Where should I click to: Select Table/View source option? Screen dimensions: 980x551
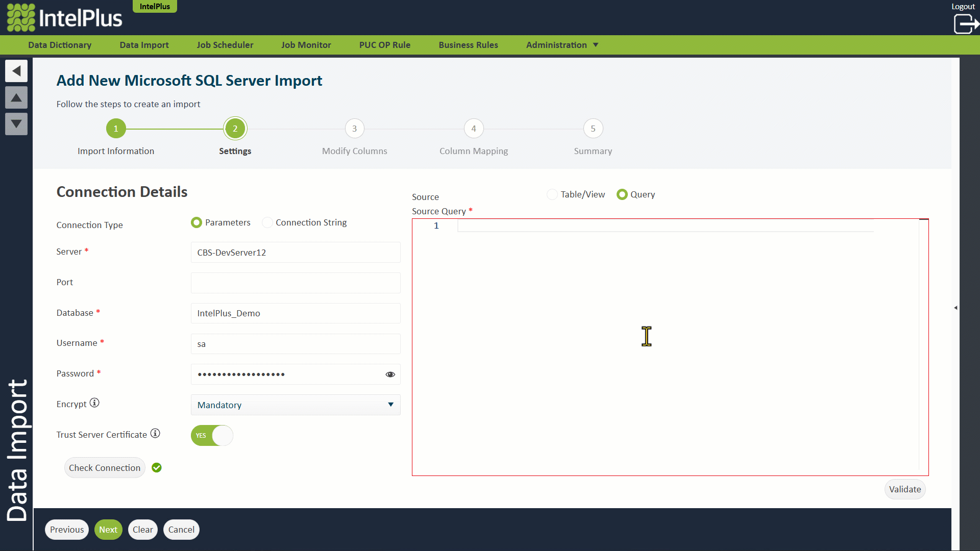point(552,194)
